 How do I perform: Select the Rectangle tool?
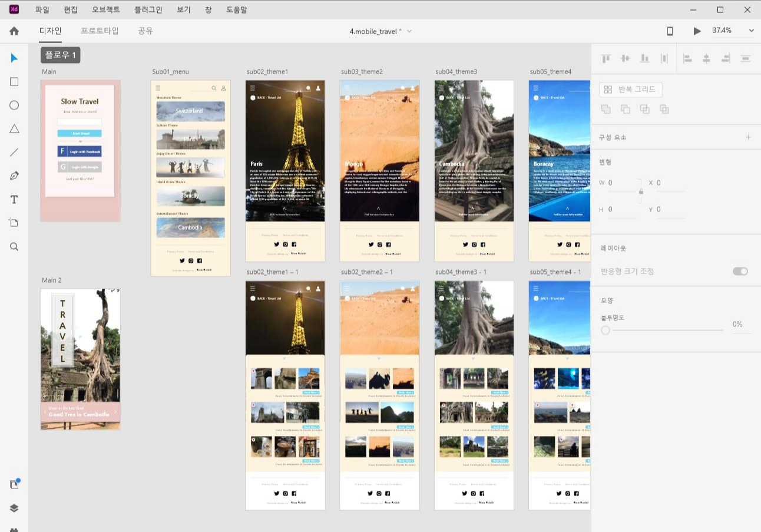pos(14,82)
